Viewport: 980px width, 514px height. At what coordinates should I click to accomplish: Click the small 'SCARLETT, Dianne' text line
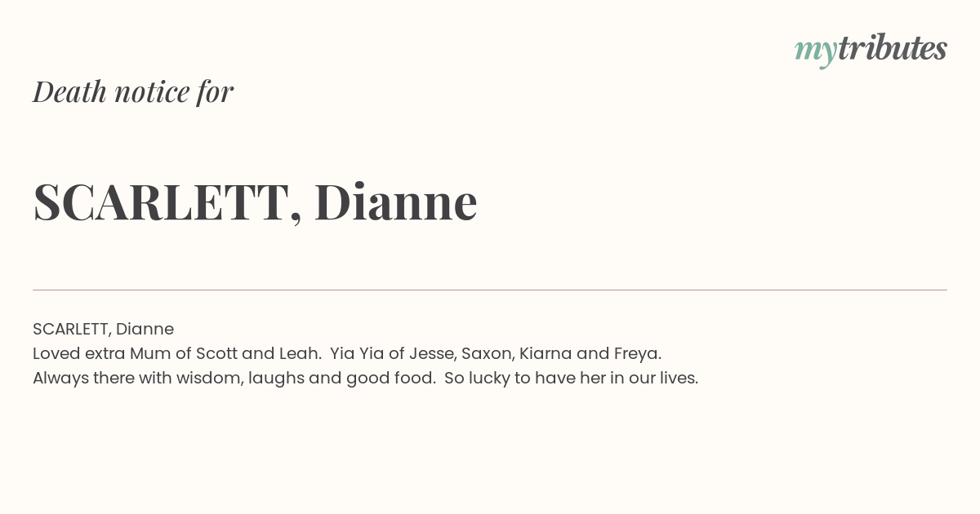[x=103, y=329]
